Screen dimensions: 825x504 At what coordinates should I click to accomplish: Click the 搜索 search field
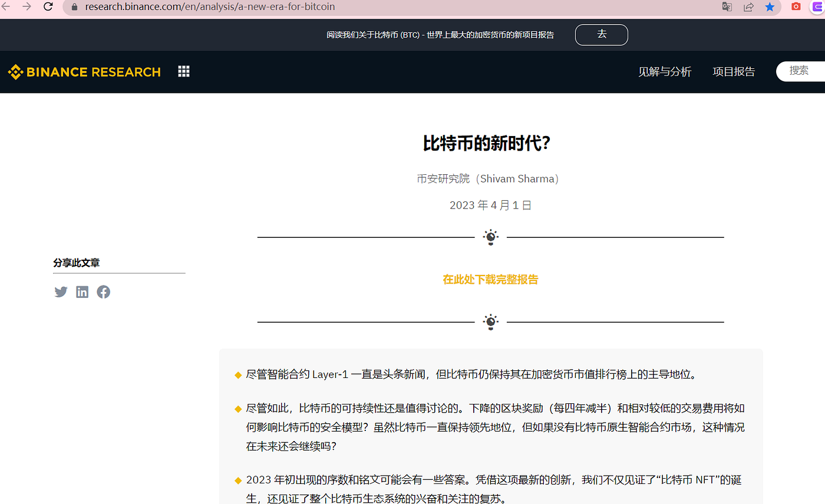click(x=801, y=71)
